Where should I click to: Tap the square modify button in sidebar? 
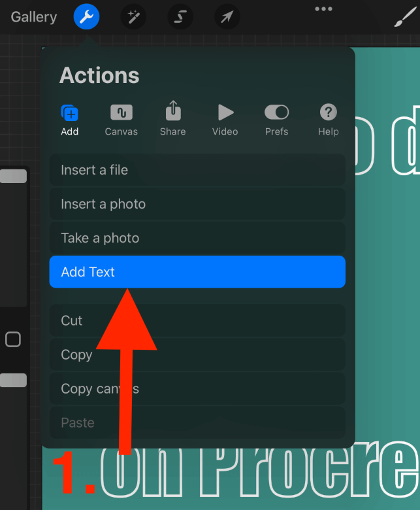(x=13, y=339)
